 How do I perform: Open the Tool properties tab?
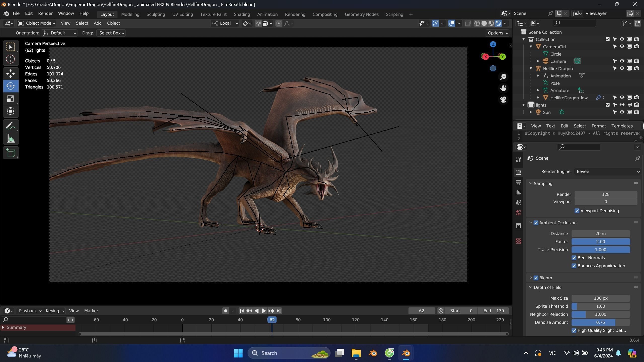click(518, 160)
